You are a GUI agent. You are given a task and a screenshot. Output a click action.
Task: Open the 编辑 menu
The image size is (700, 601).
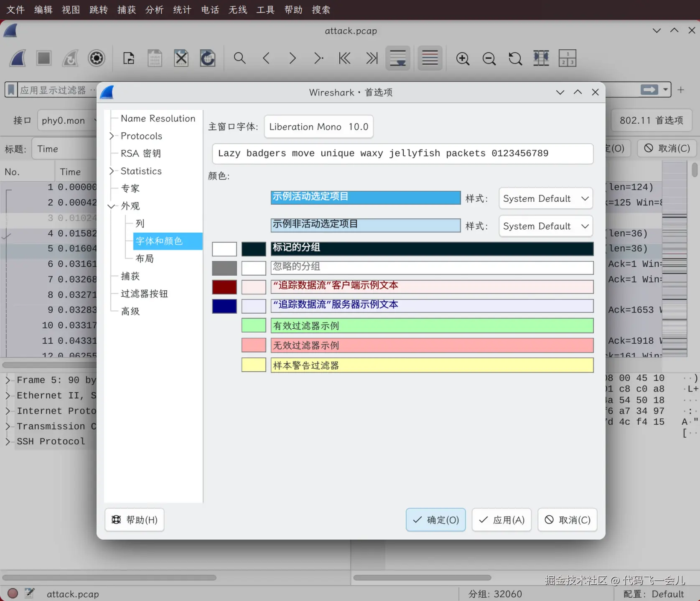pos(43,10)
